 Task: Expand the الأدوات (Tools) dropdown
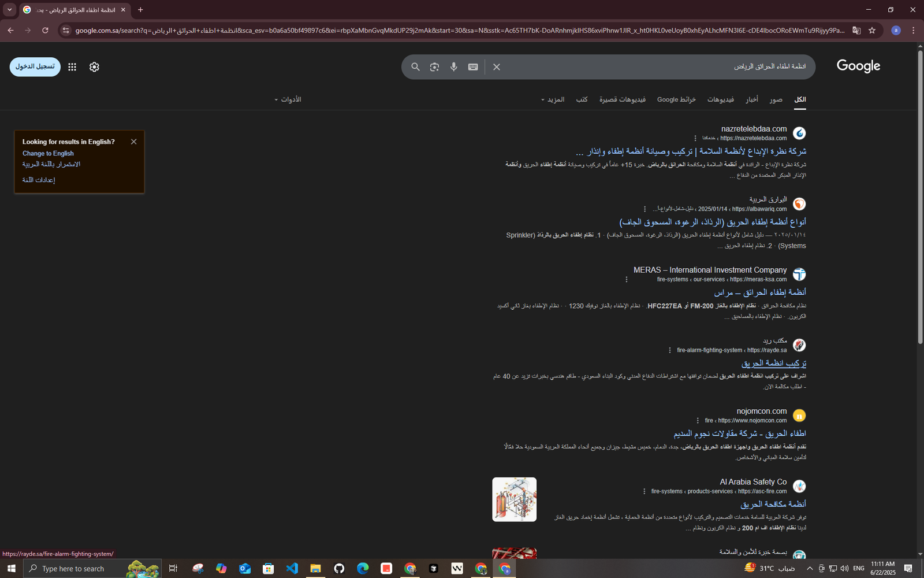[x=288, y=99]
